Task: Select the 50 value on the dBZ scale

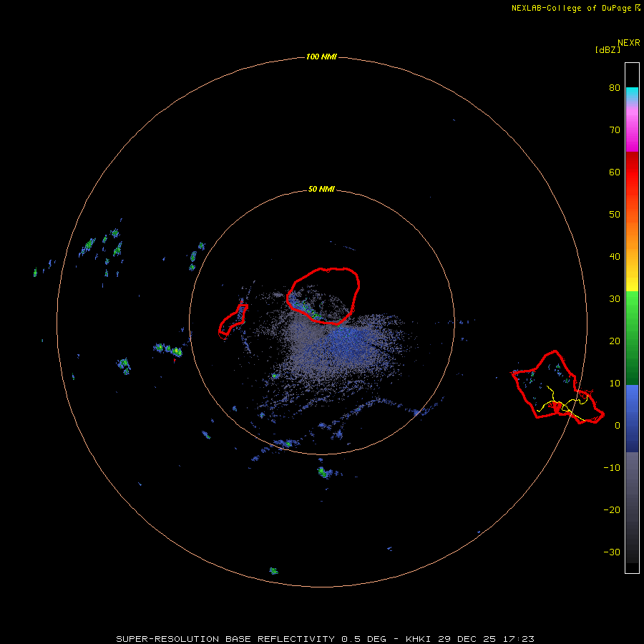Action: click(615, 215)
